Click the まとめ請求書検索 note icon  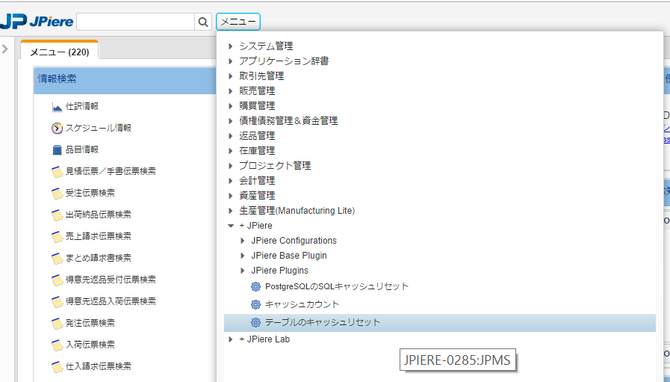(57, 259)
